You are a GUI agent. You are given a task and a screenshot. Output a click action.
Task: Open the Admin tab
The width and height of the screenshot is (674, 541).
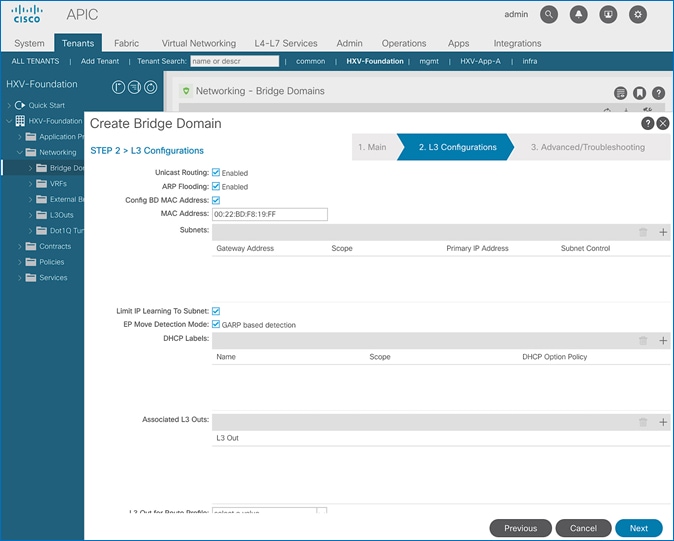tap(349, 43)
